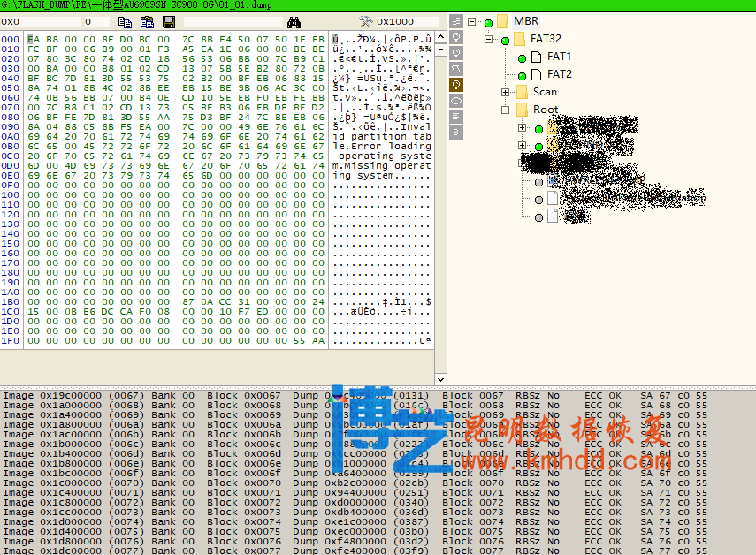The height and width of the screenshot is (555, 756).
Task: Expand the Scan folder node
Action: point(505,92)
